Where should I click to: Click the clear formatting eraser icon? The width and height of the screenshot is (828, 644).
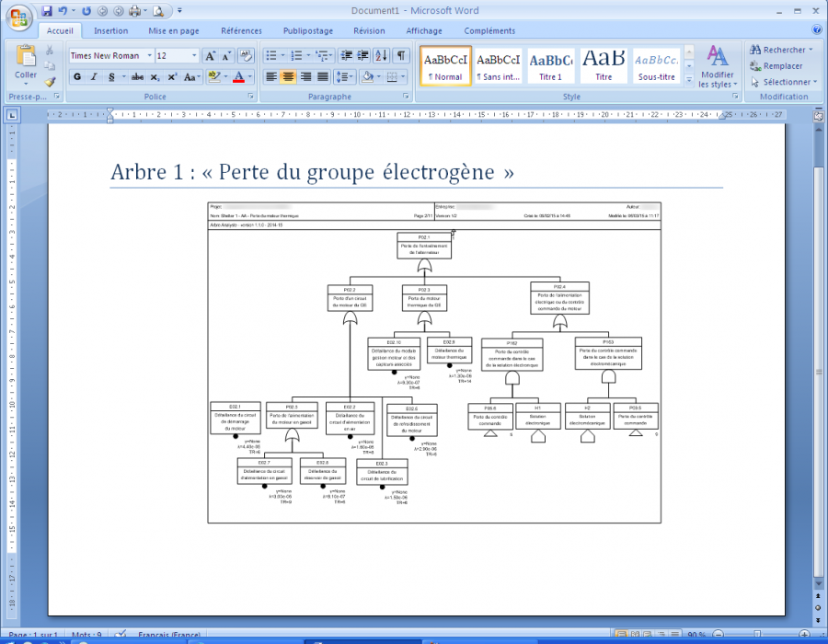pyautogui.click(x=247, y=56)
